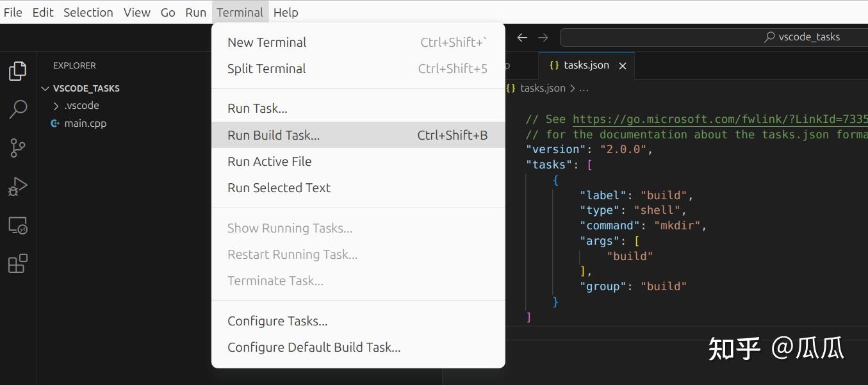This screenshot has height=385, width=868.
Task: Open the Help menu
Action: click(286, 12)
